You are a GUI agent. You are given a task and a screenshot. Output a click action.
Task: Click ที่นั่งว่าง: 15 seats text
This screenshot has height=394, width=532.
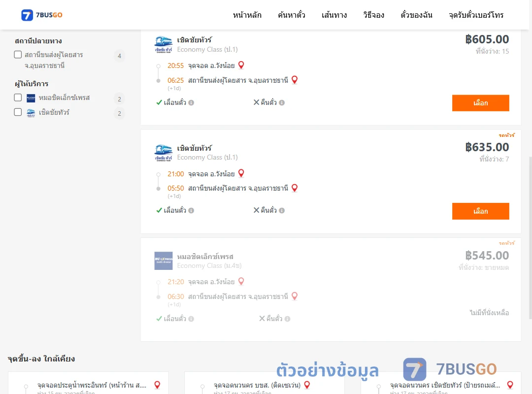pyautogui.click(x=492, y=51)
